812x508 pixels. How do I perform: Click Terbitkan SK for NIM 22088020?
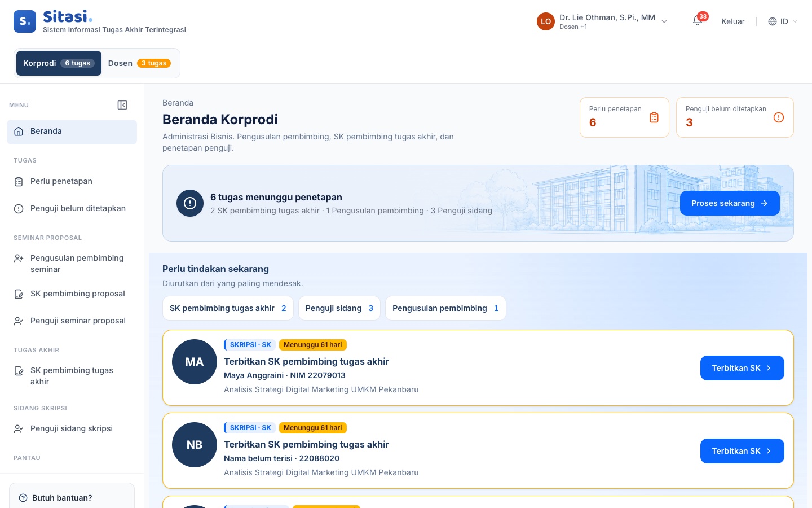pyautogui.click(x=742, y=451)
